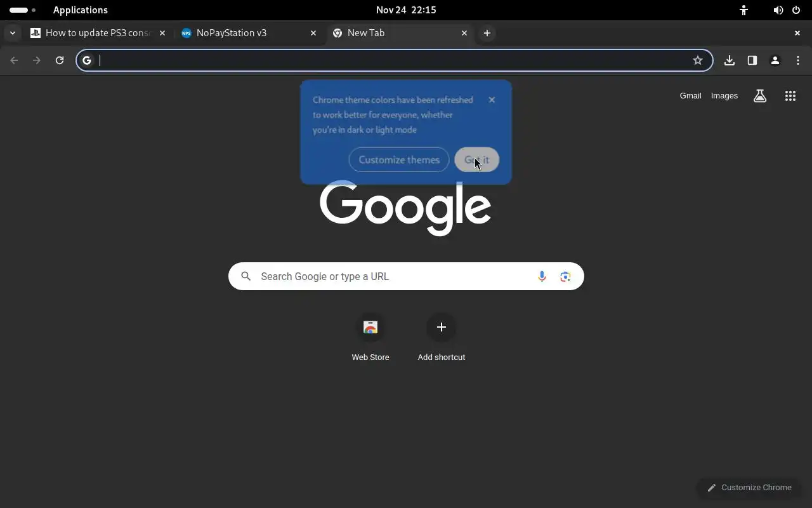The width and height of the screenshot is (812, 508).
Task: Open the clock Nov 24 22:15 menu
Action: tap(406, 10)
